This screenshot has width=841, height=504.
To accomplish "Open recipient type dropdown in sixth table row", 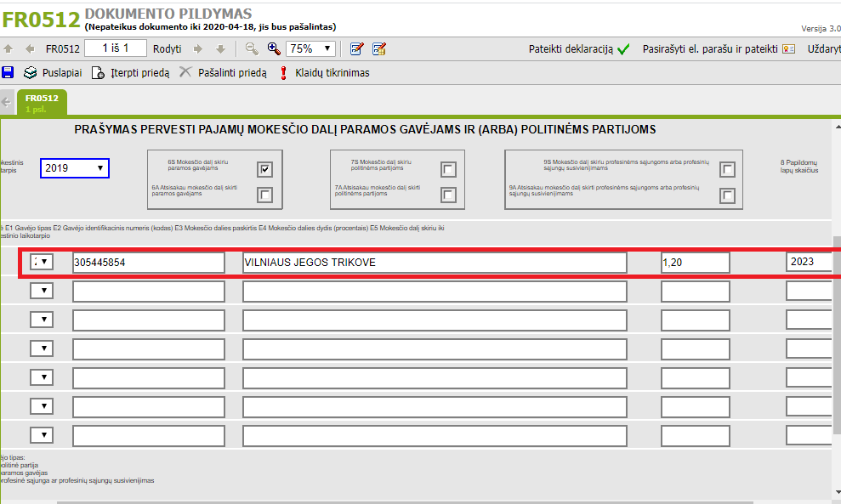I will [42, 406].
